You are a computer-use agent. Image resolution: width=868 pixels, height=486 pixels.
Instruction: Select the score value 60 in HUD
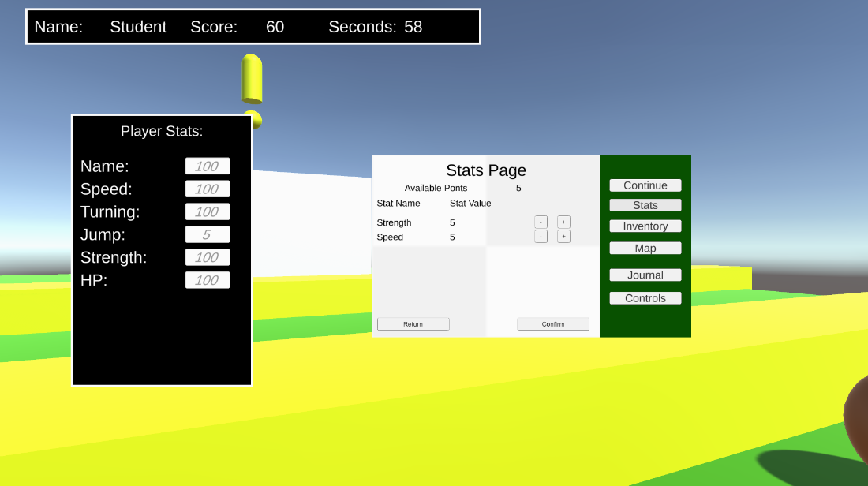pos(275,27)
